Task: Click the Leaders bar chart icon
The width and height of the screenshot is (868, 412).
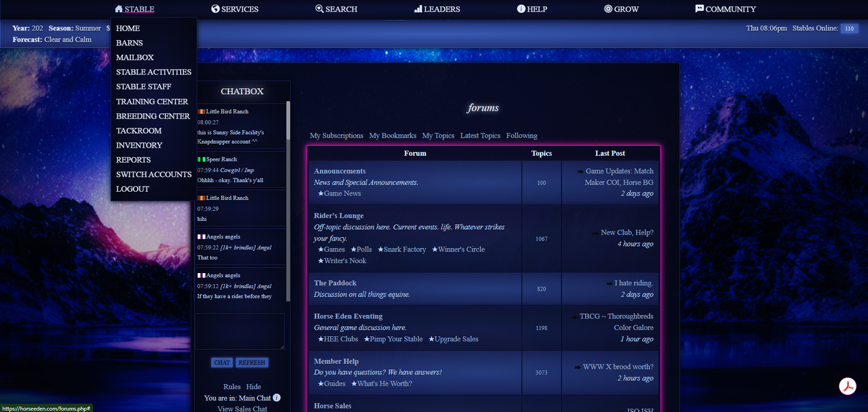Action: click(418, 9)
